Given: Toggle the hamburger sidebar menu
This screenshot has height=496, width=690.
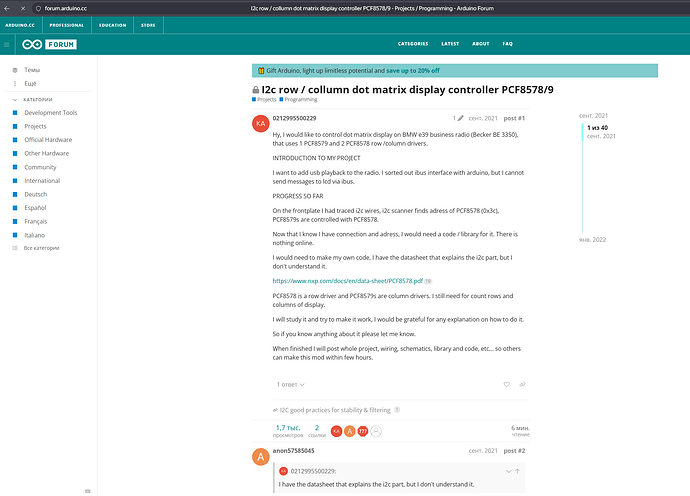Looking at the screenshot, I should pyautogui.click(x=8, y=44).
